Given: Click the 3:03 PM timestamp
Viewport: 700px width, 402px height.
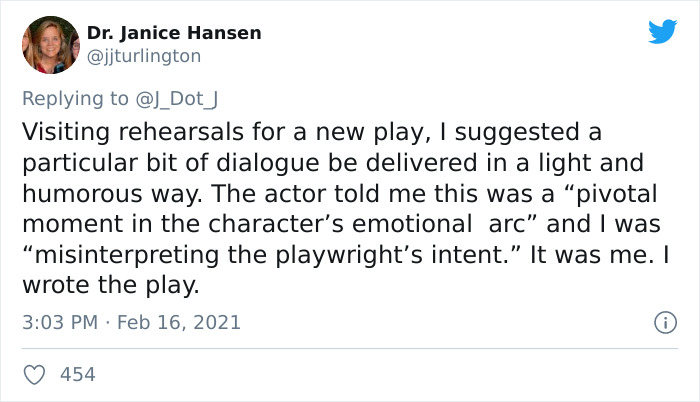Looking at the screenshot, I should [58, 323].
